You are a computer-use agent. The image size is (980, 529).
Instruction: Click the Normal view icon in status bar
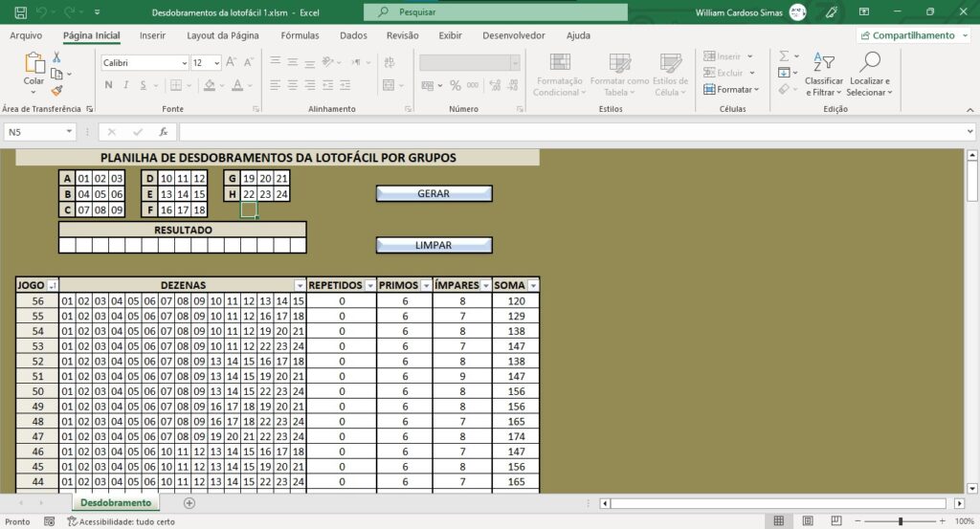(x=779, y=521)
